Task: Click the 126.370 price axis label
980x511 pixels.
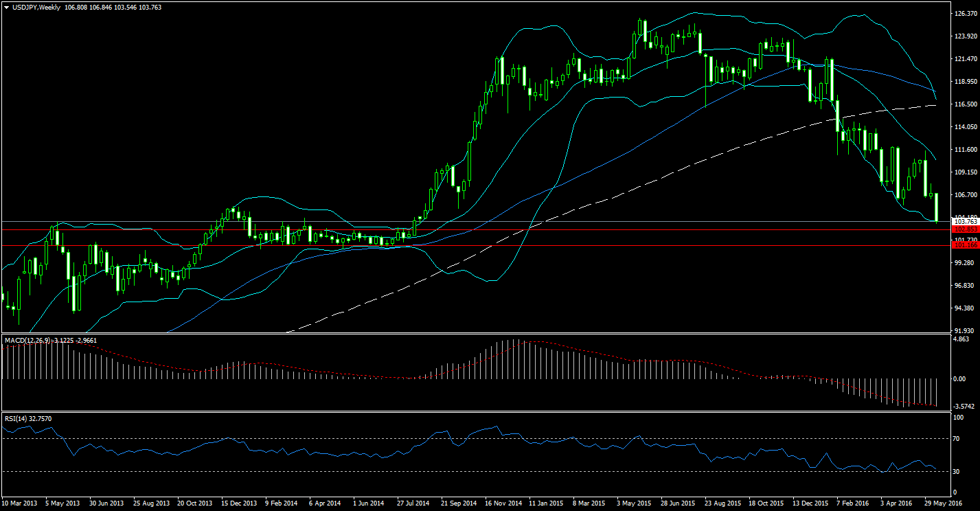Action: pyautogui.click(x=965, y=13)
